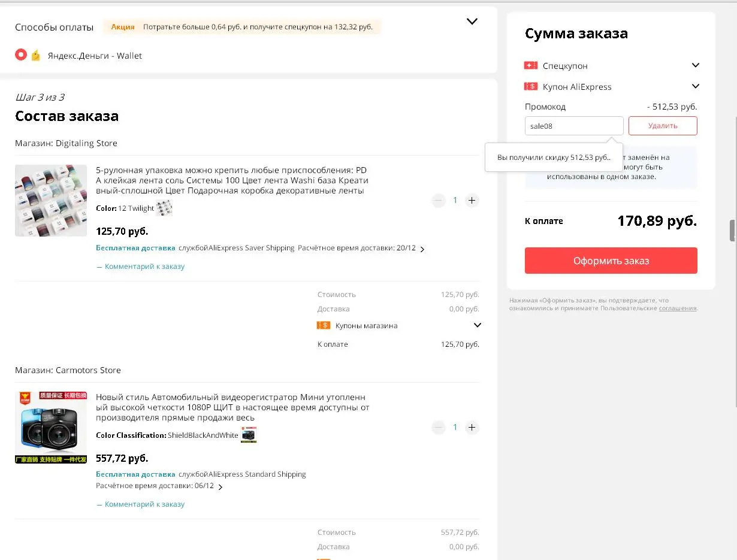737x560 pixels.
Task: Increase washi tape quantity with plus icon
Action: coord(472,201)
